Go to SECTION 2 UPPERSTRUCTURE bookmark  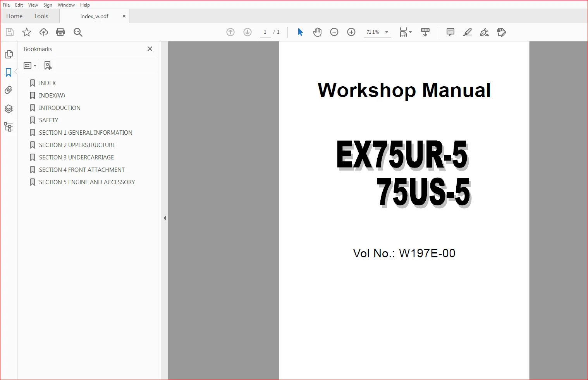click(77, 145)
